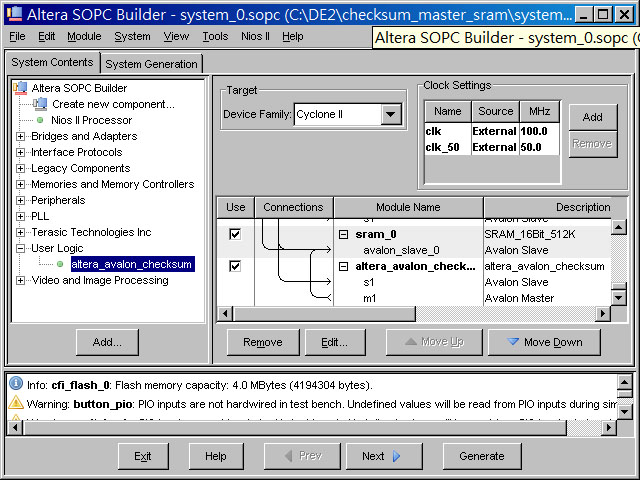Open the Nios II menu
The width and height of the screenshot is (640, 480).
click(255, 37)
